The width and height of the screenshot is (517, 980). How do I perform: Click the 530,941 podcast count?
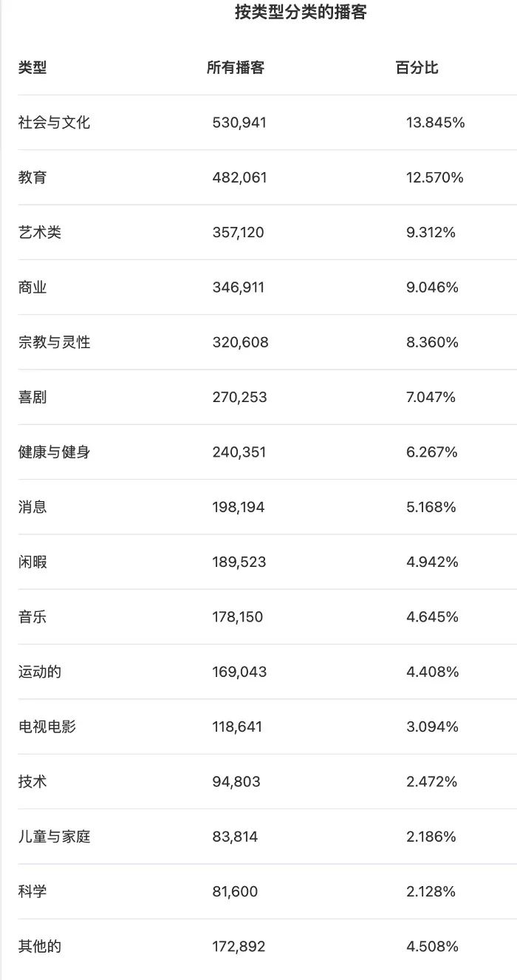239,123
